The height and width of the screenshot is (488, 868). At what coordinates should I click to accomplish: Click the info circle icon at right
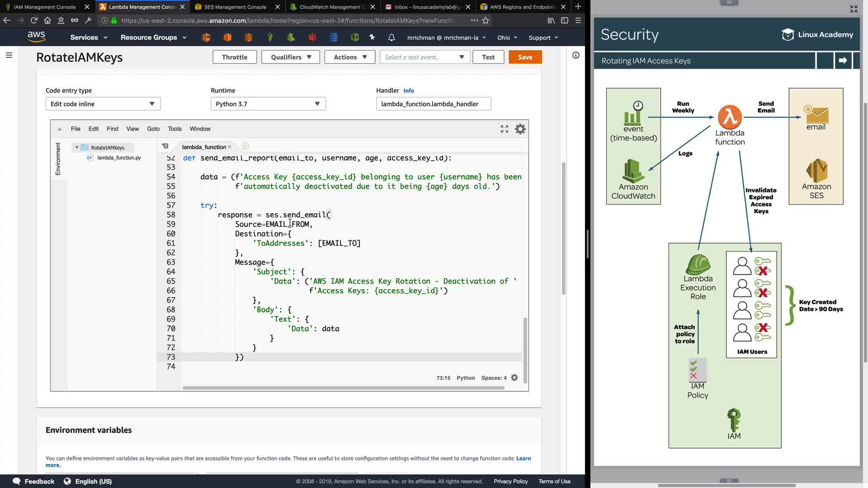[576, 55]
